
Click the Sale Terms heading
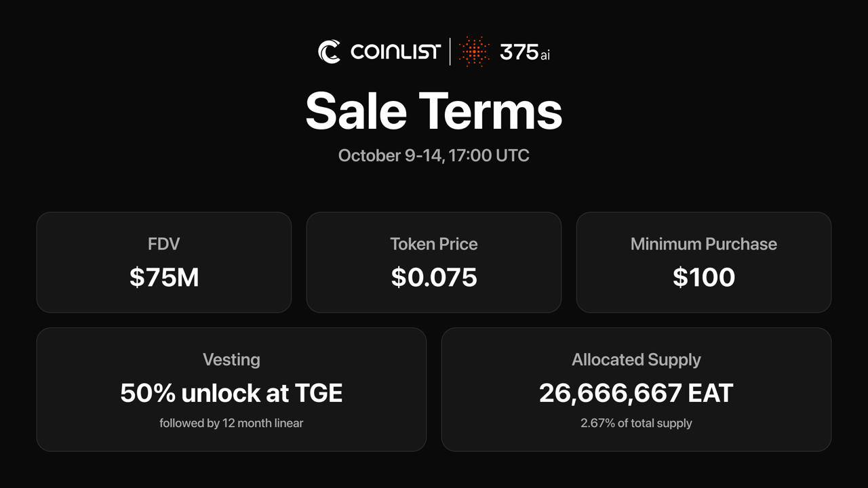pyautogui.click(x=434, y=110)
